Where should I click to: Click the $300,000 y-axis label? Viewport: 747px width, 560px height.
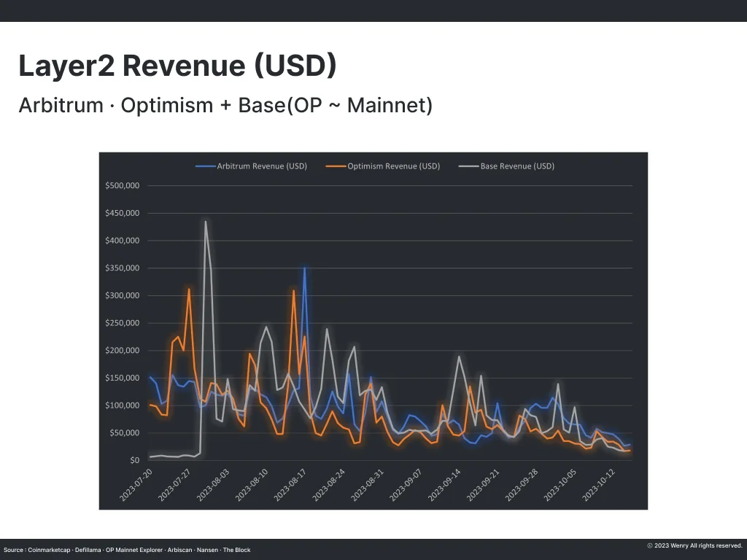123,295
